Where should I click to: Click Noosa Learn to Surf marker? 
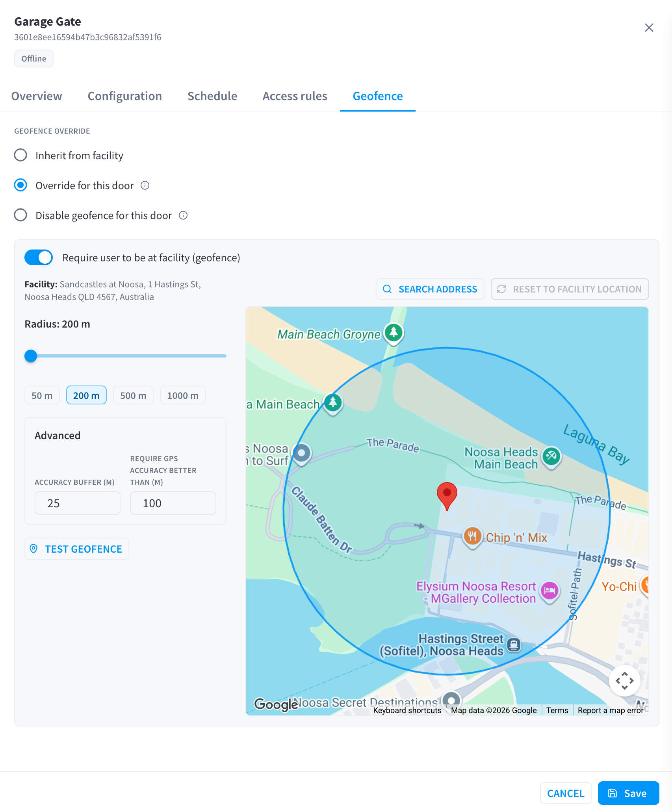(x=302, y=453)
